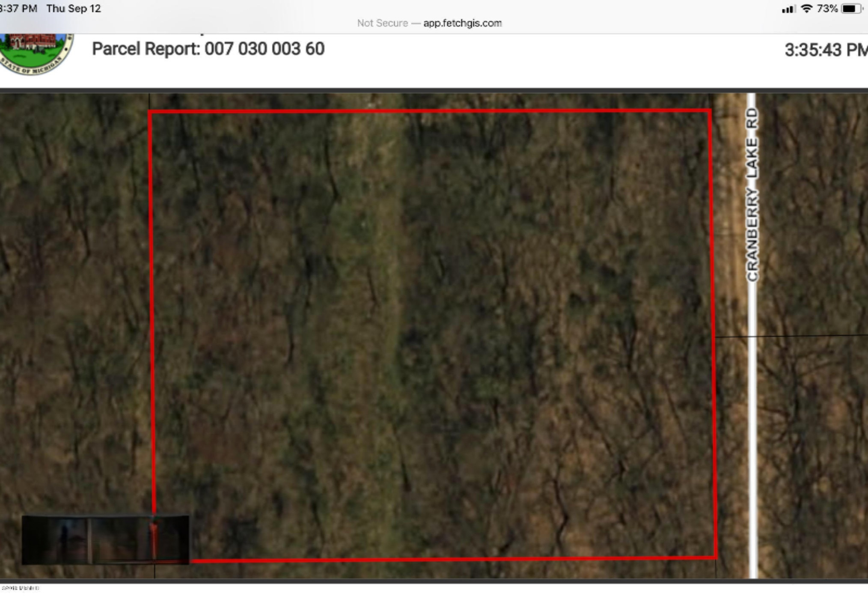Open the dark photo thumbnail overlay

105,539
